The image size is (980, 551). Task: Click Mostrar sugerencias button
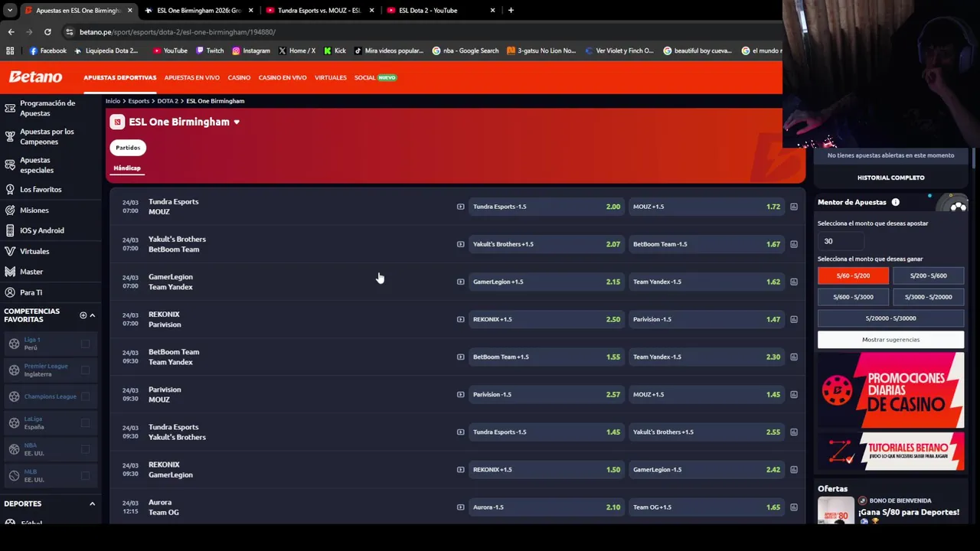pyautogui.click(x=890, y=340)
